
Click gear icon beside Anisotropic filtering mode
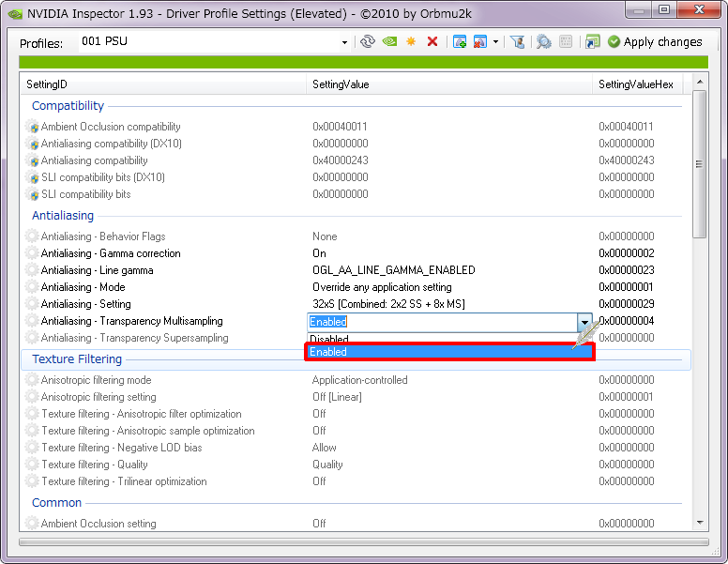(32, 380)
